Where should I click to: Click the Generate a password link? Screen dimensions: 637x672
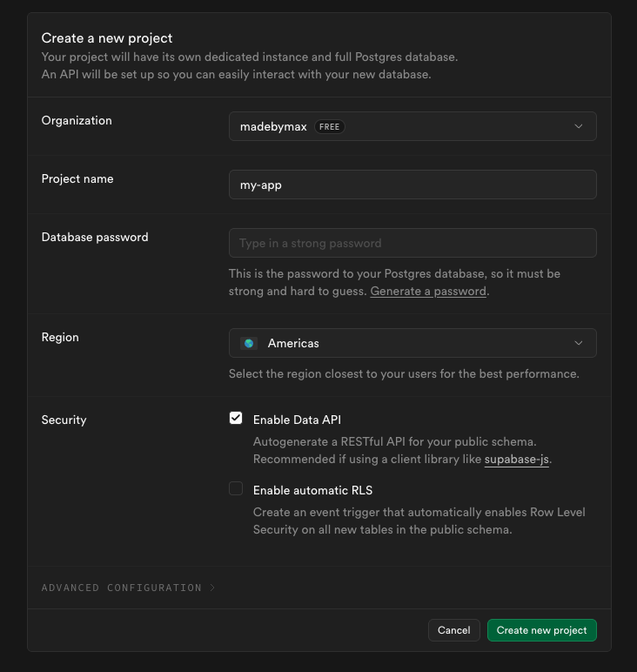click(x=428, y=292)
